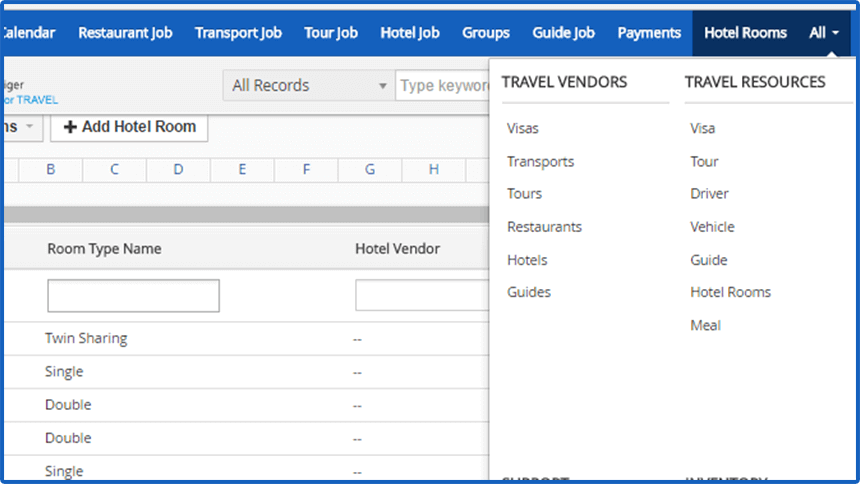This screenshot has width=860, height=484.
Task: Jump to letter G in alphabet filter
Action: point(369,170)
